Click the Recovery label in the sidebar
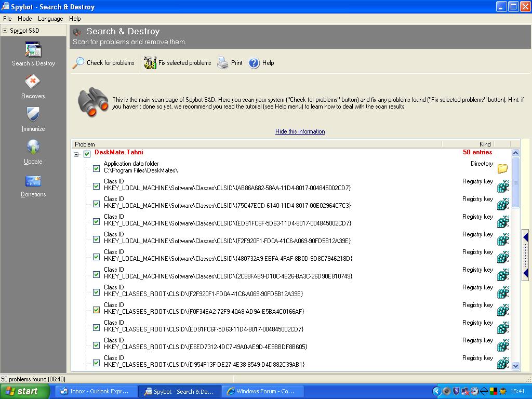The height and width of the screenshot is (399, 532). pos(33,96)
